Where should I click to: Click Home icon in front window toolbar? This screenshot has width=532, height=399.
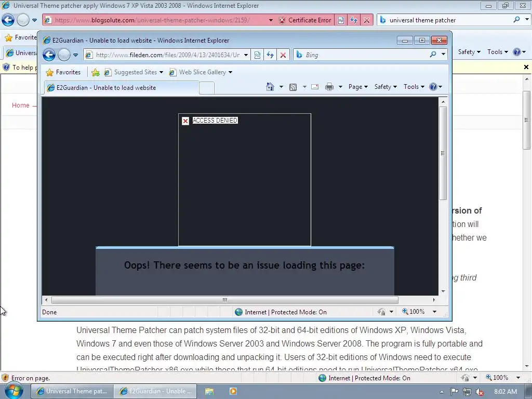click(270, 87)
